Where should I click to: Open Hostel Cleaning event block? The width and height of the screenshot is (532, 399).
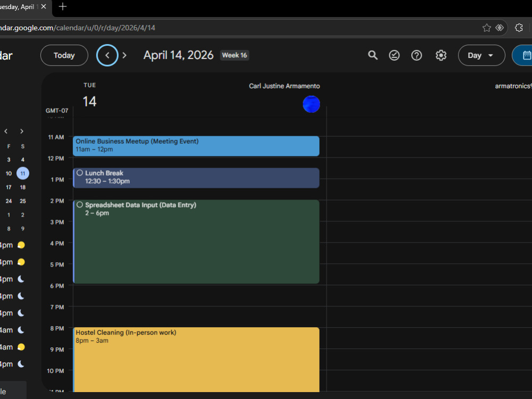pos(196,360)
